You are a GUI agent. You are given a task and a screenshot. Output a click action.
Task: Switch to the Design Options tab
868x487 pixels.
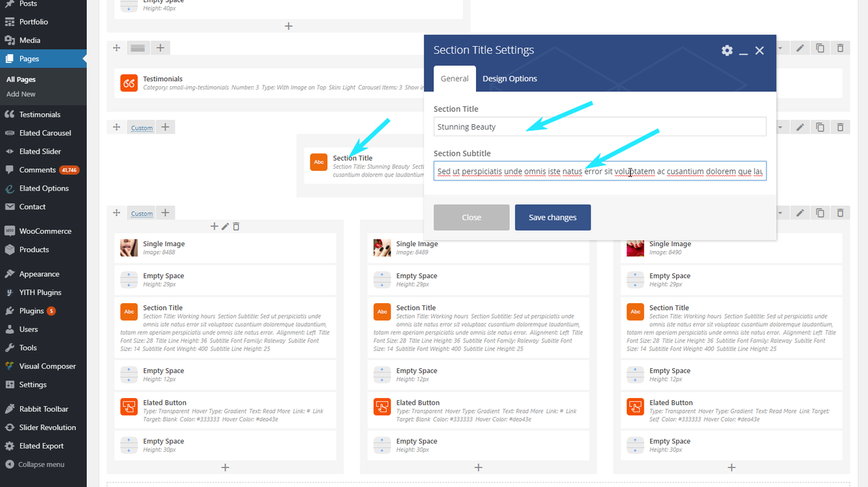point(510,79)
